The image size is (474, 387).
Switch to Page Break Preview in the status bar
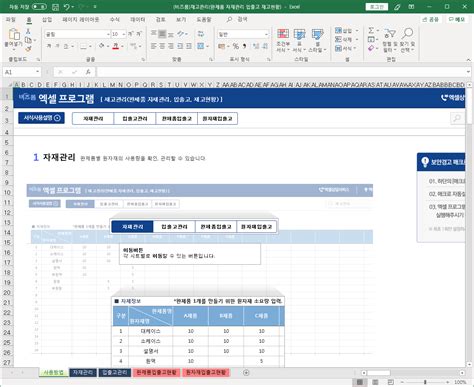pyautogui.click(x=391, y=382)
